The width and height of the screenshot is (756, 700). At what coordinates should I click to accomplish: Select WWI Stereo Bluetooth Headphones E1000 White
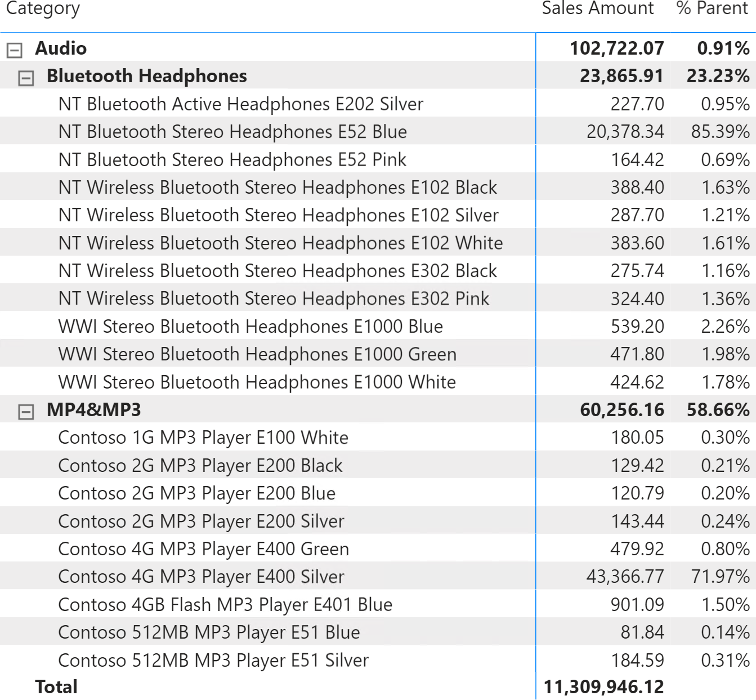[x=257, y=382]
